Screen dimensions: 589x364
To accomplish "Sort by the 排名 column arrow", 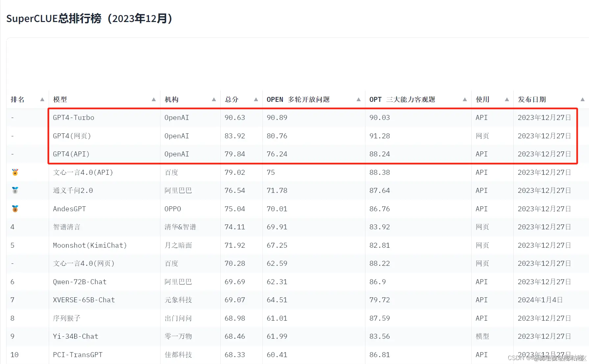I will coord(42,100).
